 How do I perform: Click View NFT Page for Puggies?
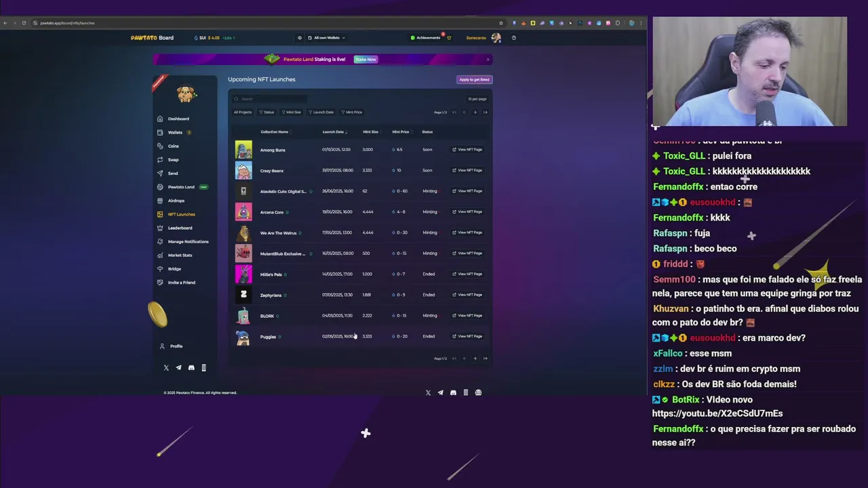[467, 336]
